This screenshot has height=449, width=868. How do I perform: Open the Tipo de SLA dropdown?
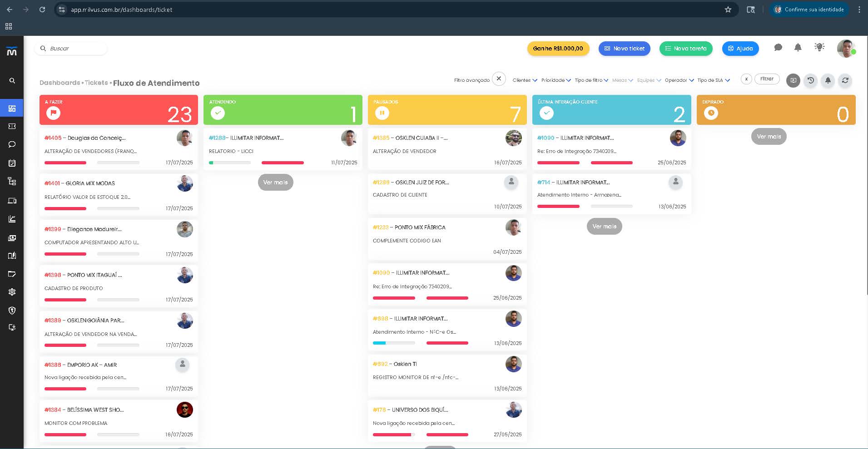tap(714, 80)
